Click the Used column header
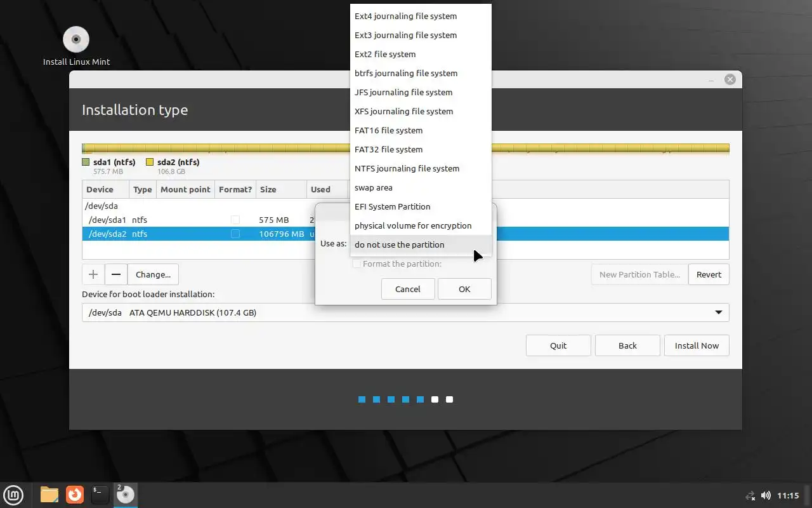Image resolution: width=812 pixels, height=508 pixels. tap(327, 189)
